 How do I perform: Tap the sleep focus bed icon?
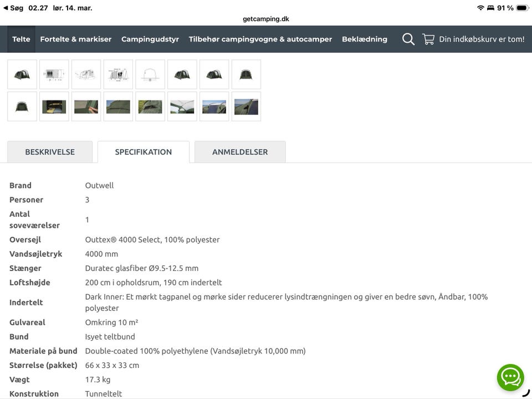(490, 8)
